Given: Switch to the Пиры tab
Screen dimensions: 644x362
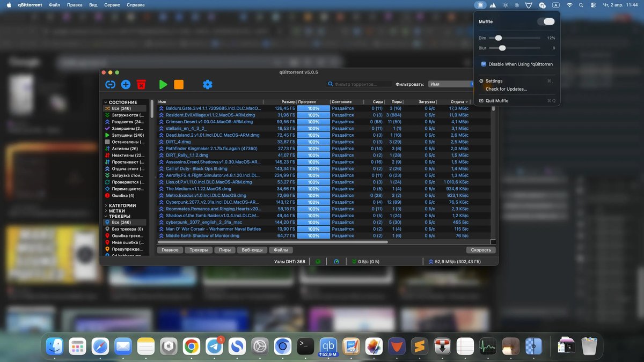Looking at the screenshot, I should click(224, 249).
